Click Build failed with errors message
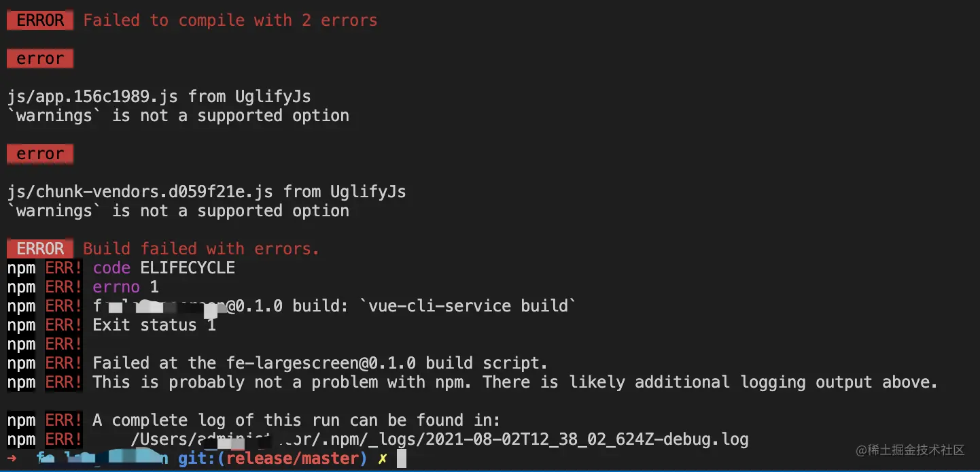Viewport: 980px width, 472px height. [x=201, y=248]
